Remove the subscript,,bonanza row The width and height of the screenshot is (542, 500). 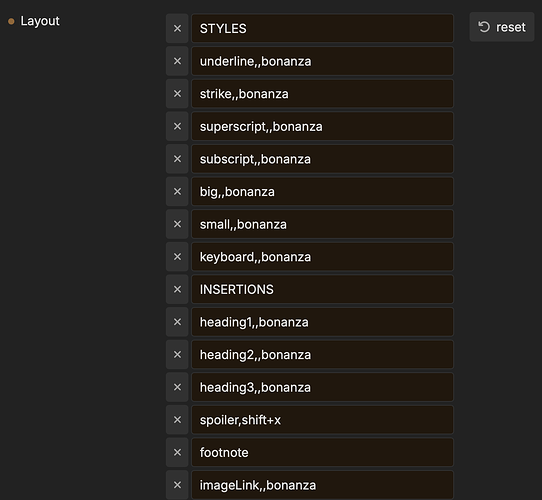[177, 159]
